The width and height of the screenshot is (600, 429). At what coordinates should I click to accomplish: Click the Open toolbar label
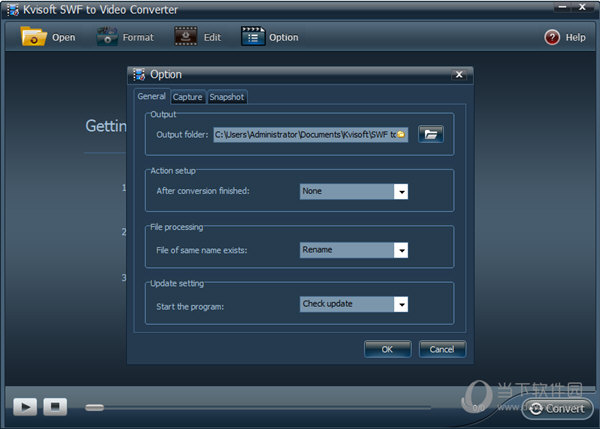pyautogui.click(x=64, y=38)
